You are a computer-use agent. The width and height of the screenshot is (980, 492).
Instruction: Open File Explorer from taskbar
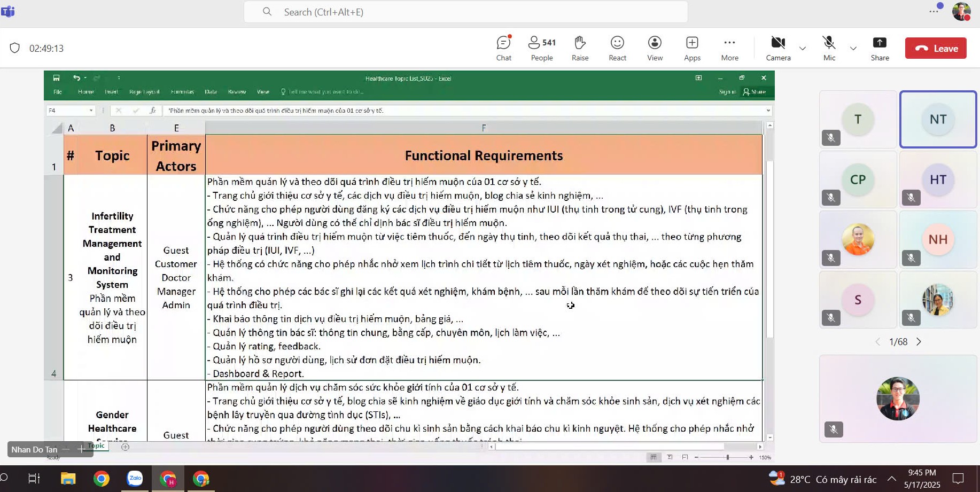[68, 479]
